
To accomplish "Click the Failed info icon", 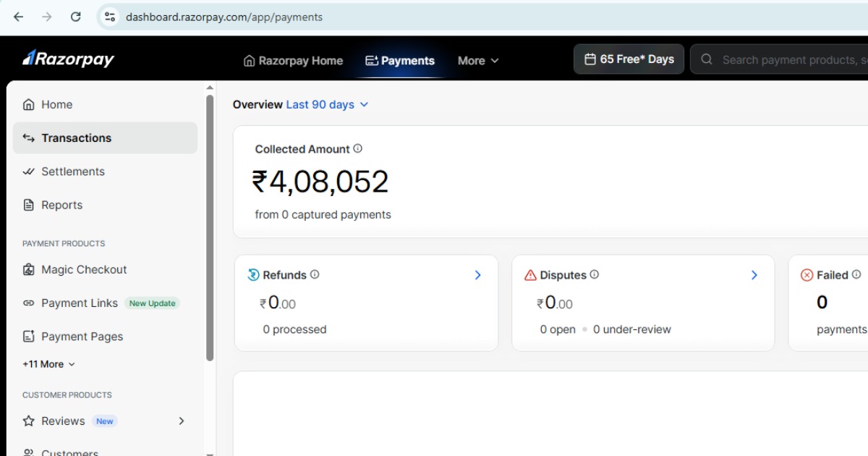I will tap(856, 274).
